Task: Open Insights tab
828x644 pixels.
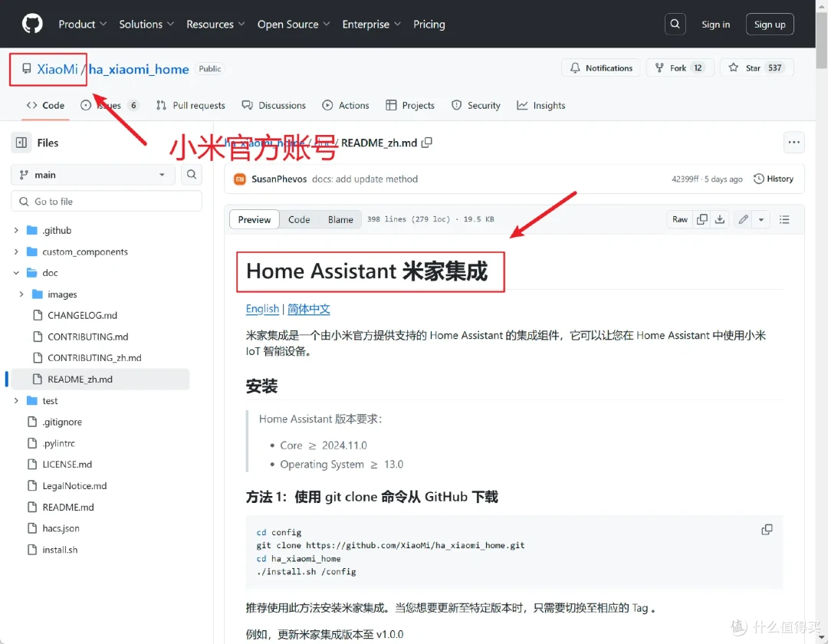Action: pyautogui.click(x=541, y=105)
